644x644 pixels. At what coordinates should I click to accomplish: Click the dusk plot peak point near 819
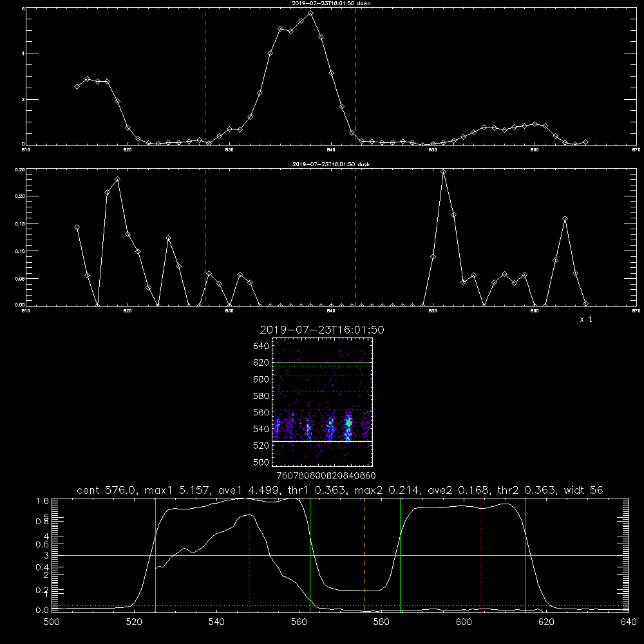117,180
